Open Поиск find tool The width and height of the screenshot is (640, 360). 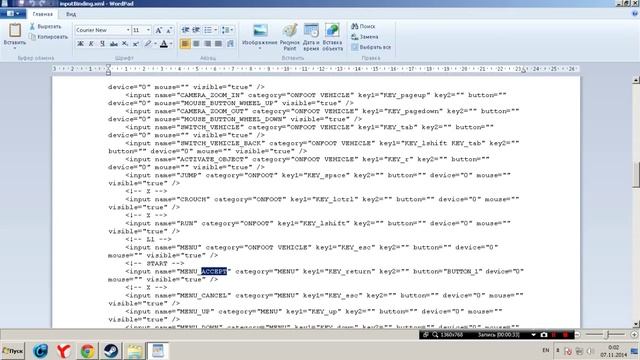363,26
